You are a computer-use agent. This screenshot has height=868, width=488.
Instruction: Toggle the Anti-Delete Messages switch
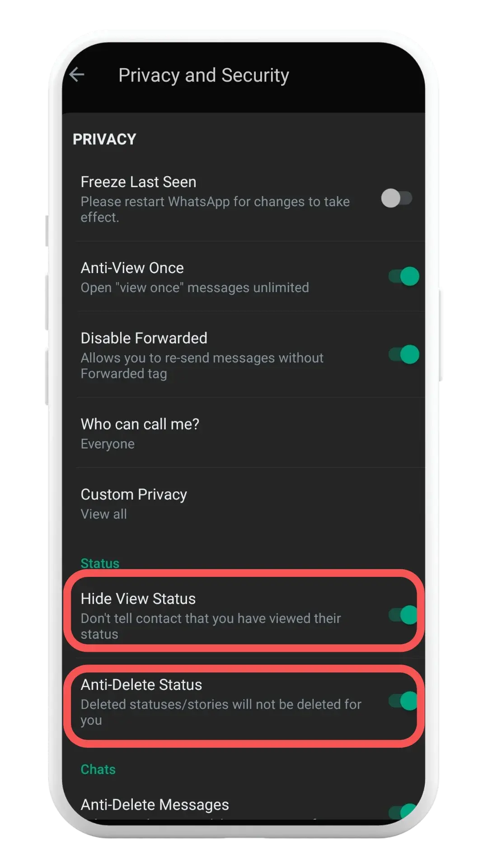pyautogui.click(x=403, y=811)
